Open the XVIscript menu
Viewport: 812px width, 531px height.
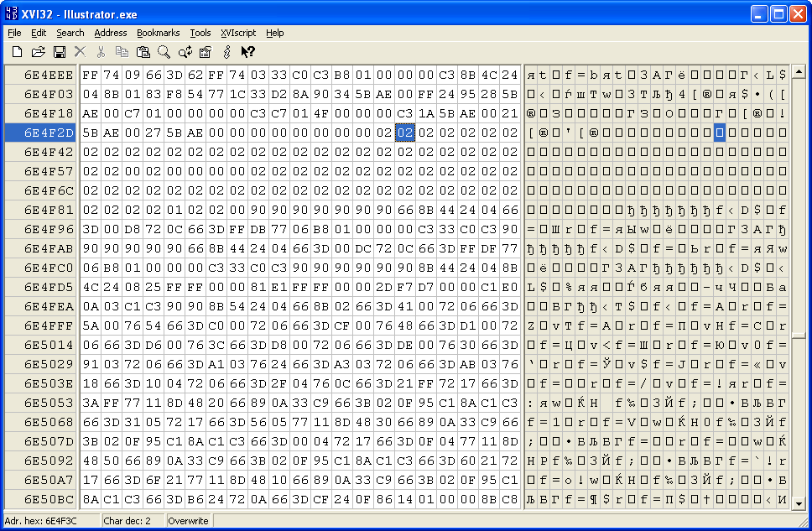coord(238,33)
